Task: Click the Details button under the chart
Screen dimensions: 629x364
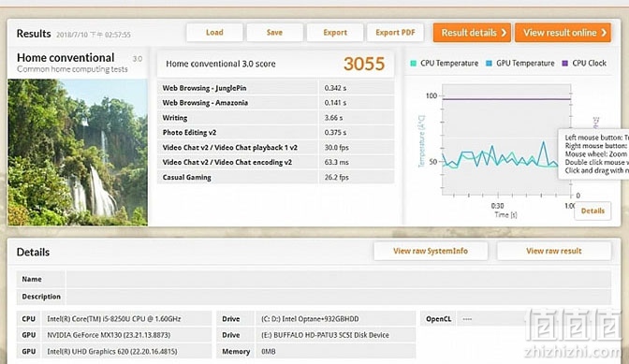Action: 592,211
